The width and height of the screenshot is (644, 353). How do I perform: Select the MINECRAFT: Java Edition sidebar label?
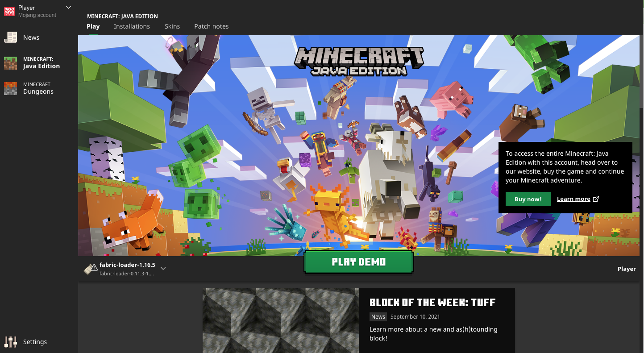click(42, 63)
